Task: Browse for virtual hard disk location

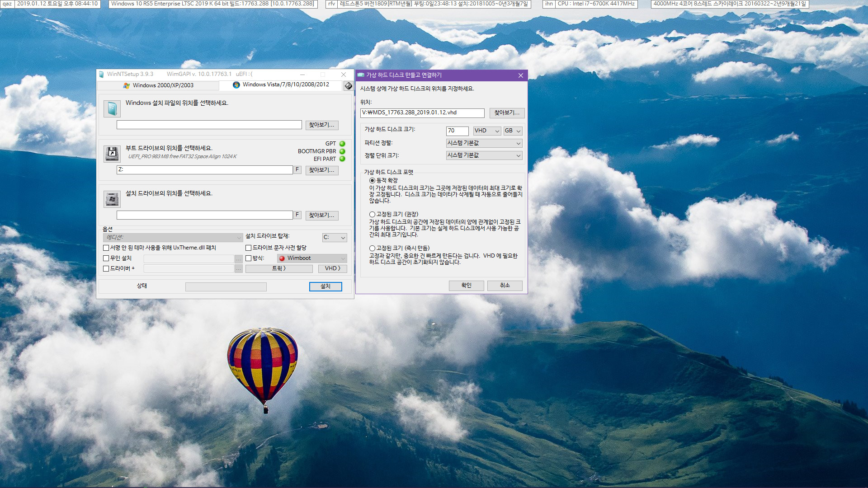Action: click(x=507, y=113)
